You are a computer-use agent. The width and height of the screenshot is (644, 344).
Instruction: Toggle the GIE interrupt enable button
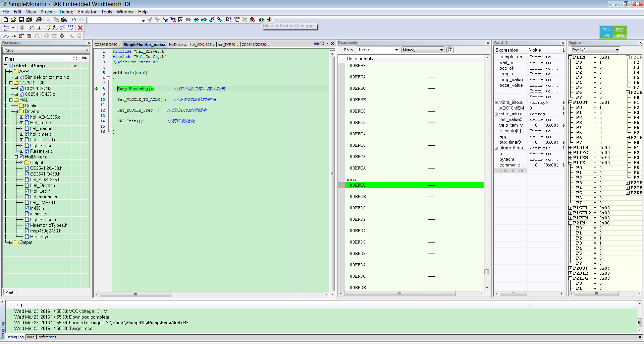(x=14, y=36)
